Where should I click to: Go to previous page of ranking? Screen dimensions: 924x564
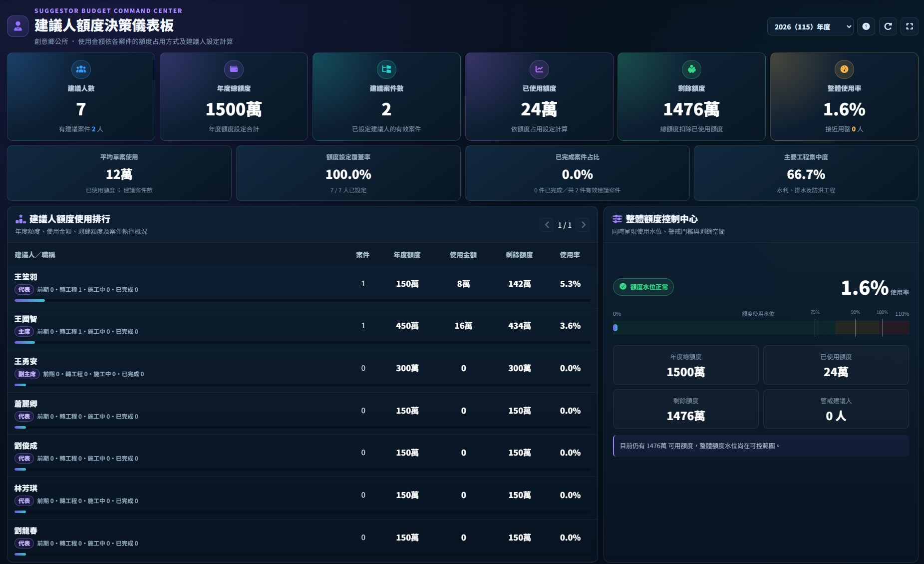pyautogui.click(x=547, y=225)
